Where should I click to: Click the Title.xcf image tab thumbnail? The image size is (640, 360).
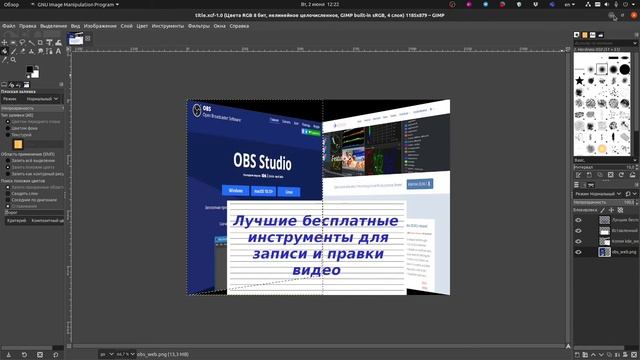pyautogui.click(x=76, y=39)
